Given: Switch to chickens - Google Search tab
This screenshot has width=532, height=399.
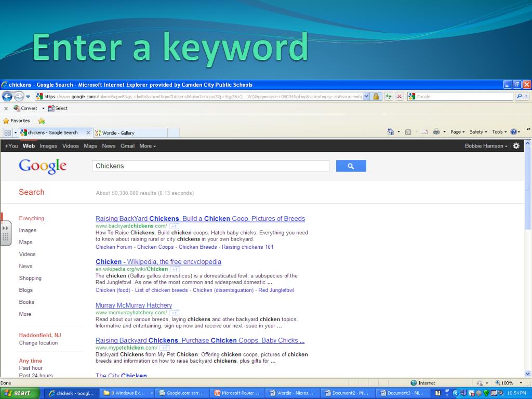Looking at the screenshot, I should pyautogui.click(x=52, y=132).
